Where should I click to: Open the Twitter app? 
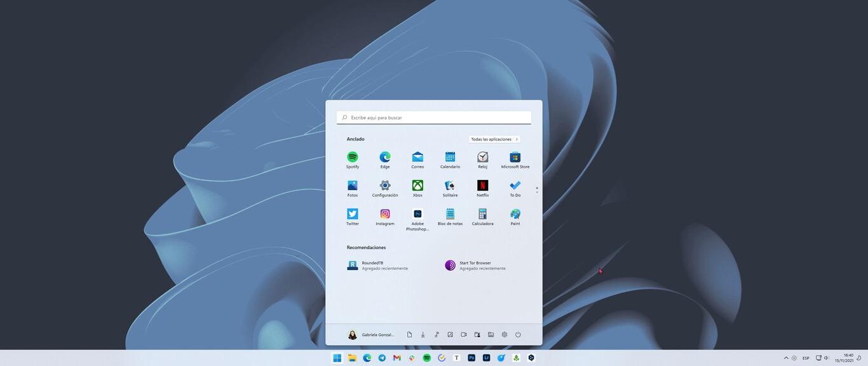tap(353, 217)
